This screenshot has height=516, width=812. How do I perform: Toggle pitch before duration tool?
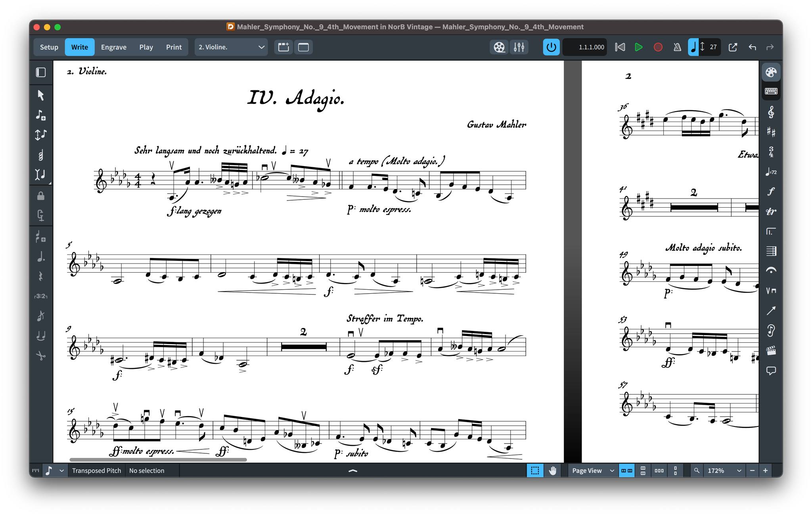pyautogui.click(x=41, y=135)
